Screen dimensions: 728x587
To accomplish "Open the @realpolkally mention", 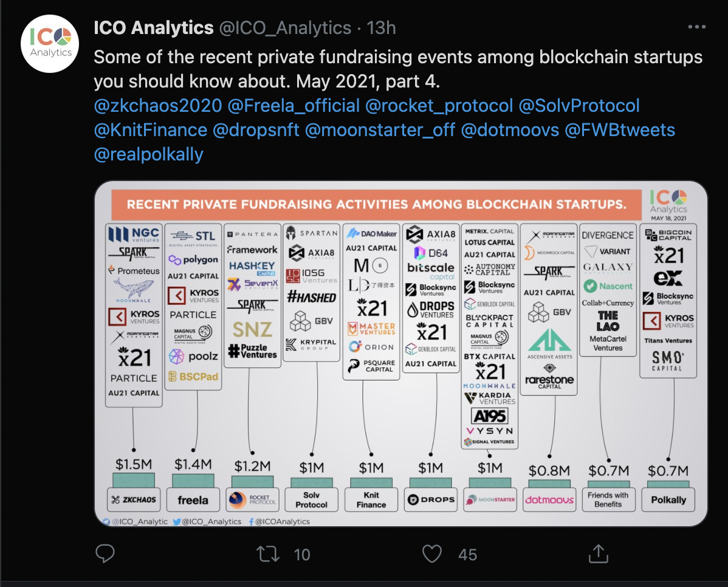I will coord(149,154).
